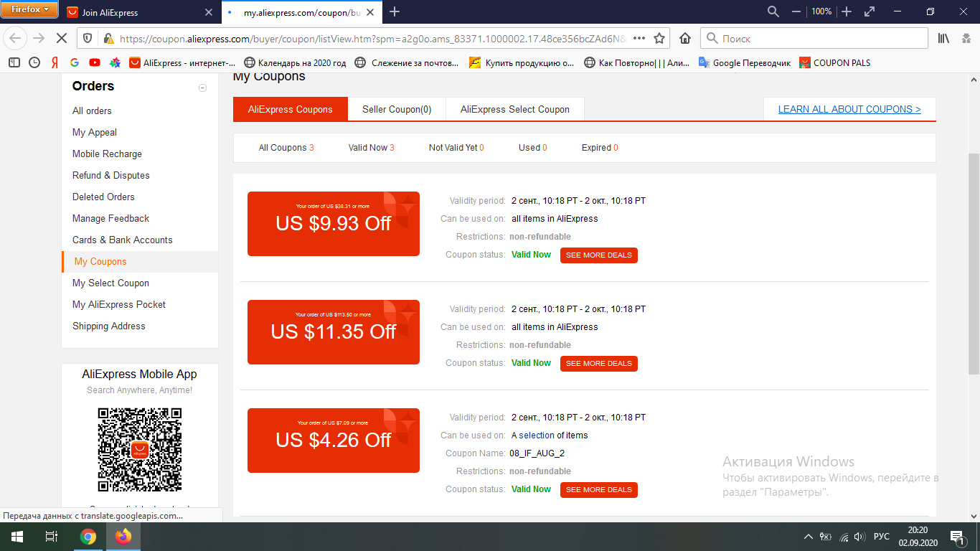The image size is (980, 551).
Task: Close the my.aliexpress.com coupon tab
Action: tap(371, 12)
